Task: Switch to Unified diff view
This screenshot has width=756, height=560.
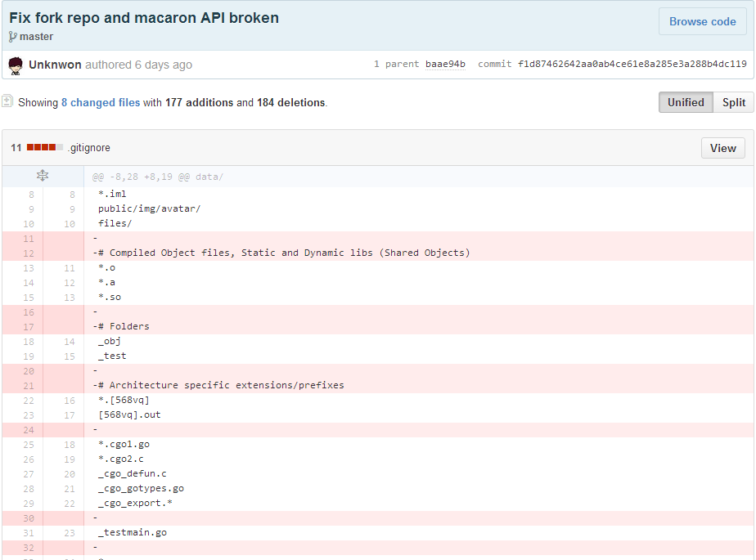Action: [686, 102]
